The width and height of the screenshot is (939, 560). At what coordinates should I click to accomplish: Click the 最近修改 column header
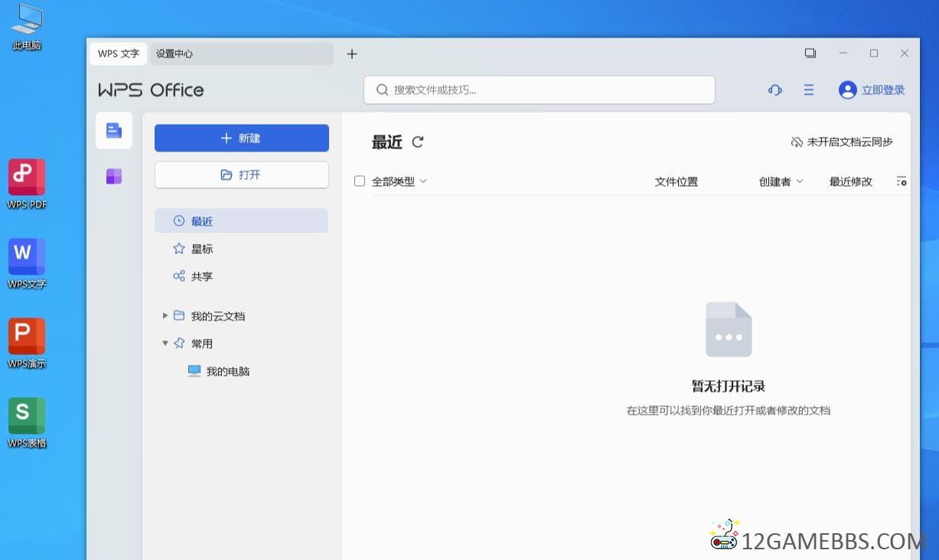pyautogui.click(x=851, y=181)
